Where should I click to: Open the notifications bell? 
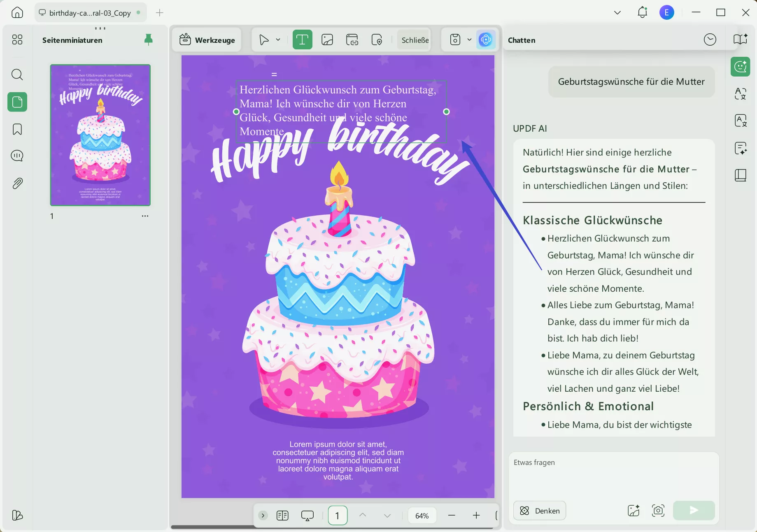[x=642, y=12]
